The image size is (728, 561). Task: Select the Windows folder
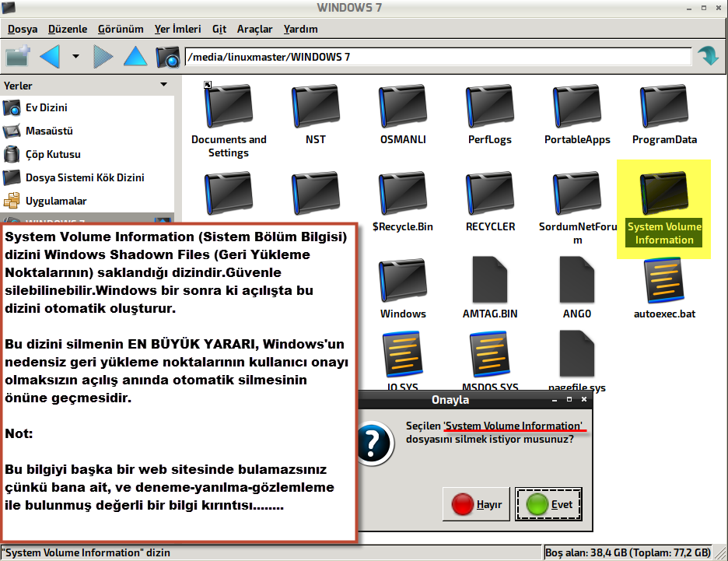[x=403, y=289]
